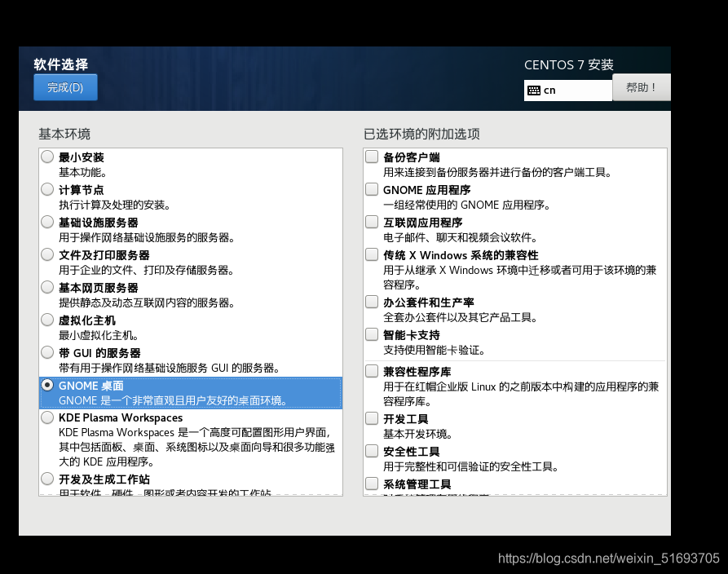
Task: Click the 完成(D) done button
Action: (x=65, y=87)
